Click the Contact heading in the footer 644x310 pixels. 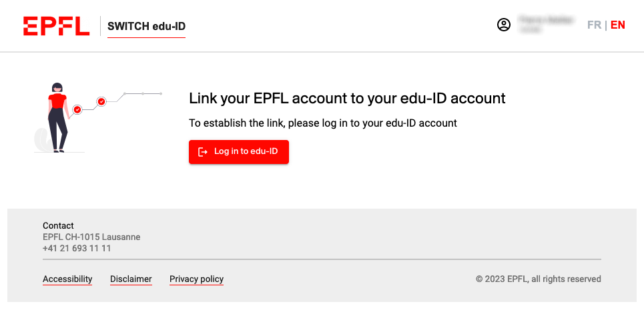click(58, 226)
